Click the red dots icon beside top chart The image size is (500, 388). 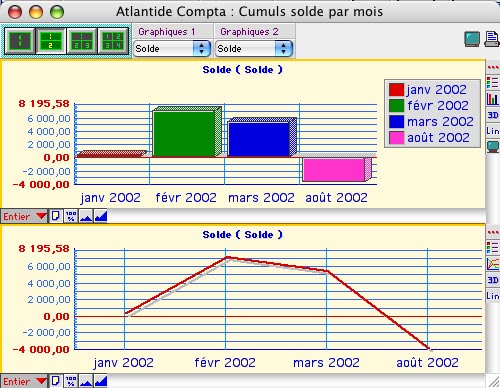pos(493,68)
